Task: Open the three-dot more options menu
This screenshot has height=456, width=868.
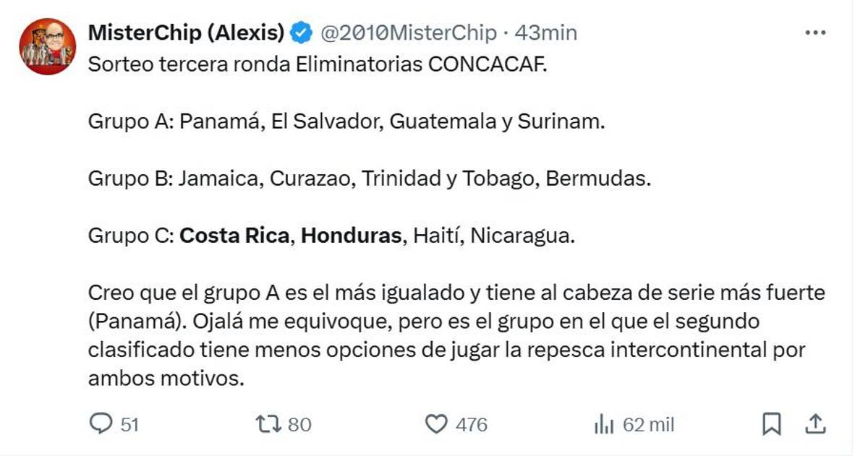Action: click(x=815, y=33)
